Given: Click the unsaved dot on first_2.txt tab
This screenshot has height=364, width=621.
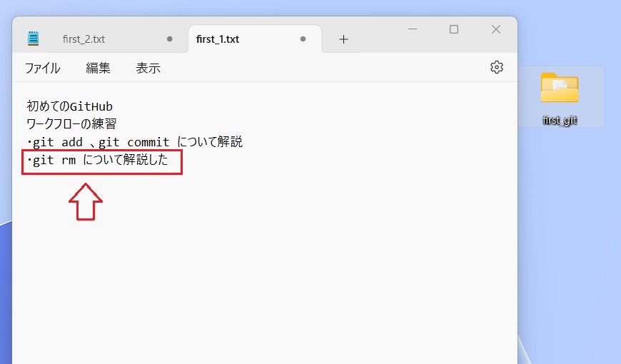Looking at the screenshot, I should 169,39.
